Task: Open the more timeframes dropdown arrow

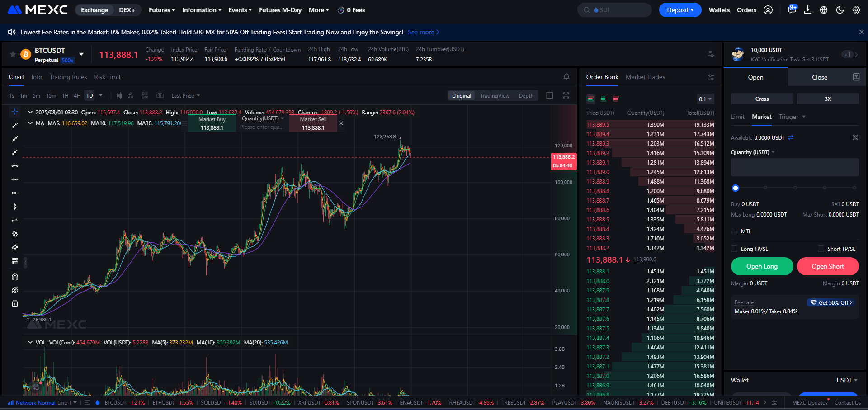Action: point(101,95)
